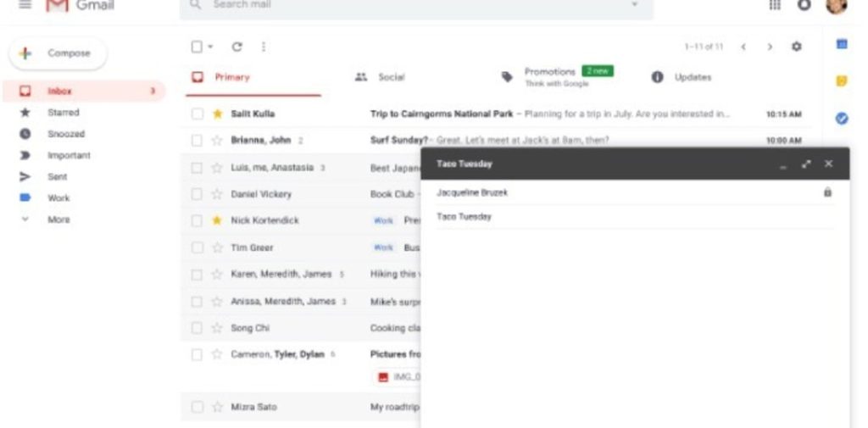This screenshot has width=868, height=428.
Task: Open the Google apps grid
Action: [x=775, y=4]
